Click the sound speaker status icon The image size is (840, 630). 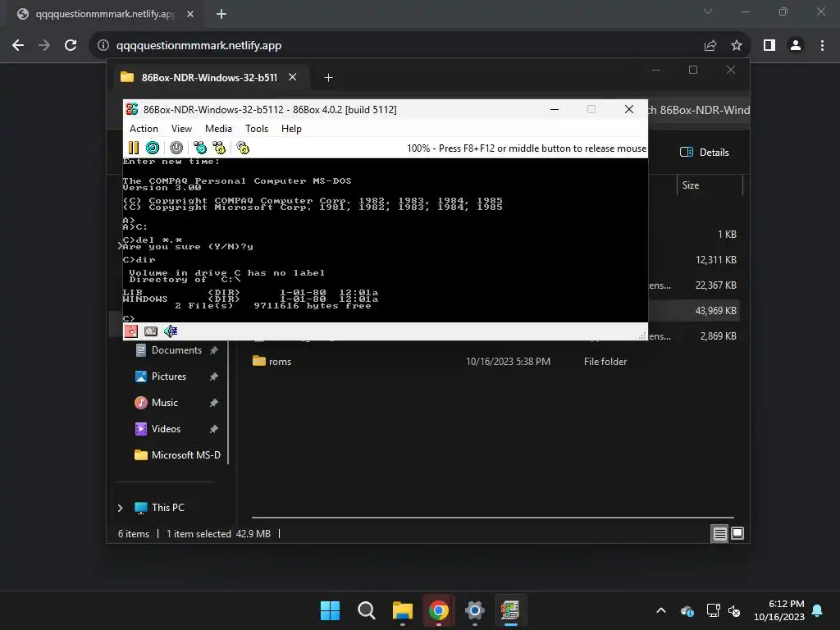pos(171,331)
